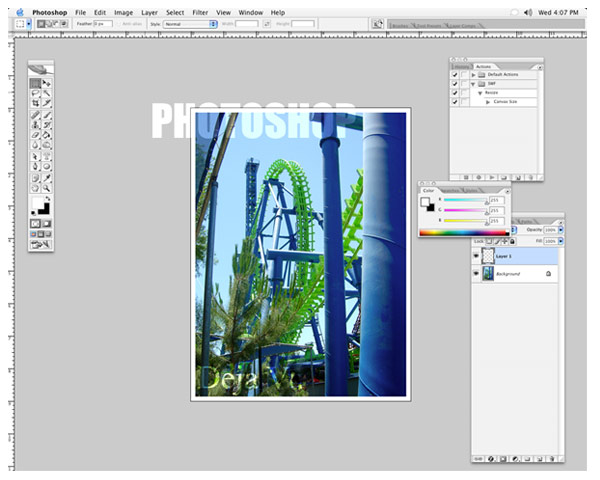This screenshot has height=480, width=600.
Task: Play the selected action button
Action: click(492, 178)
